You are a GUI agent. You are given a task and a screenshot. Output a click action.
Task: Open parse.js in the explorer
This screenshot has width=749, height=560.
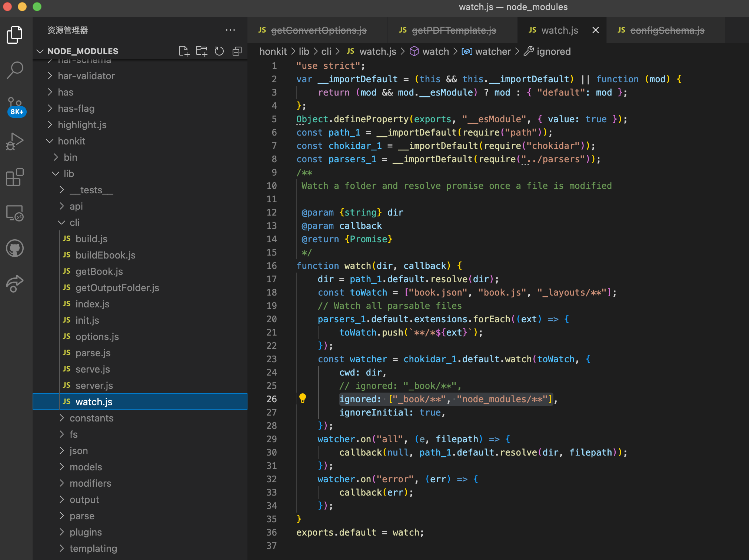pyautogui.click(x=140, y=353)
